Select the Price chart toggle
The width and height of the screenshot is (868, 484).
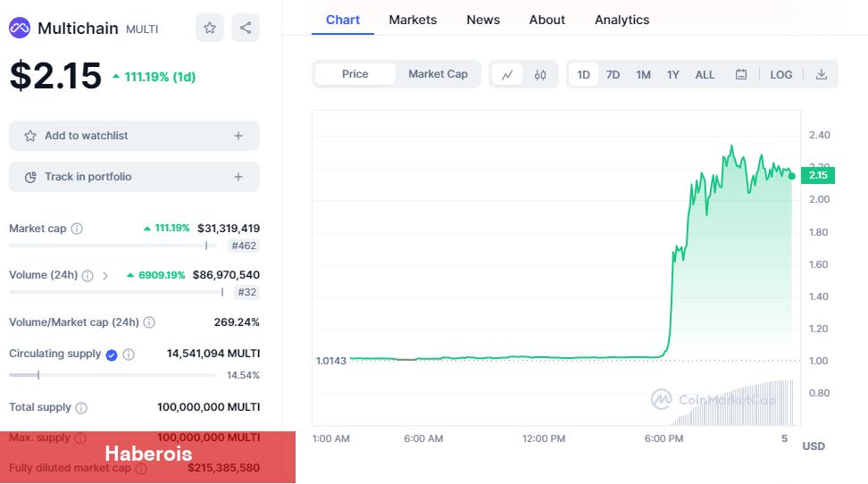(x=355, y=74)
